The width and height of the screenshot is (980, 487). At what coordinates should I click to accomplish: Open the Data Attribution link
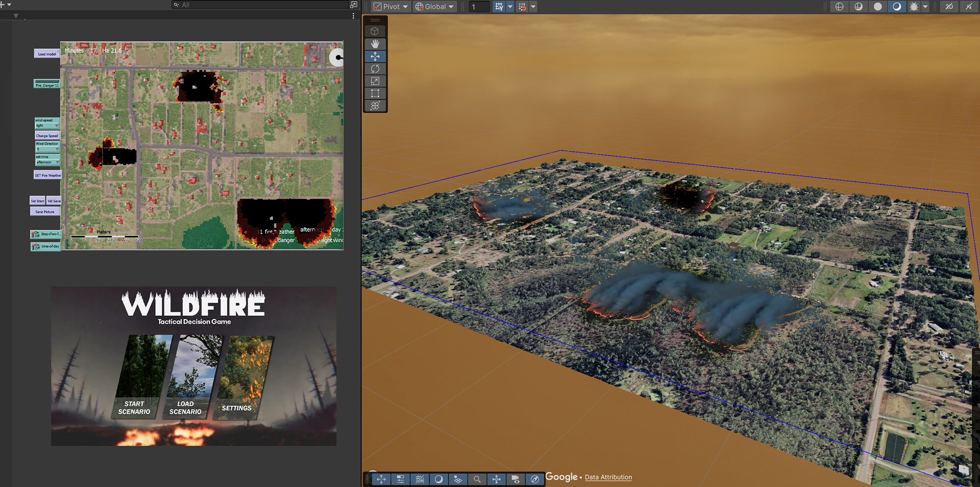click(x=608, y=477)
